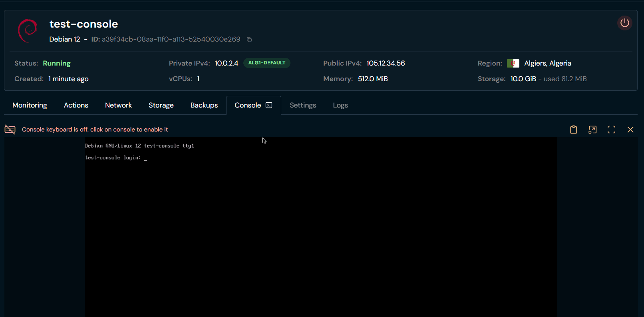Image resolution: width=644 pixels, height=317 pixels.
Task: Open the Logs tab
Action: pos(340,105)
